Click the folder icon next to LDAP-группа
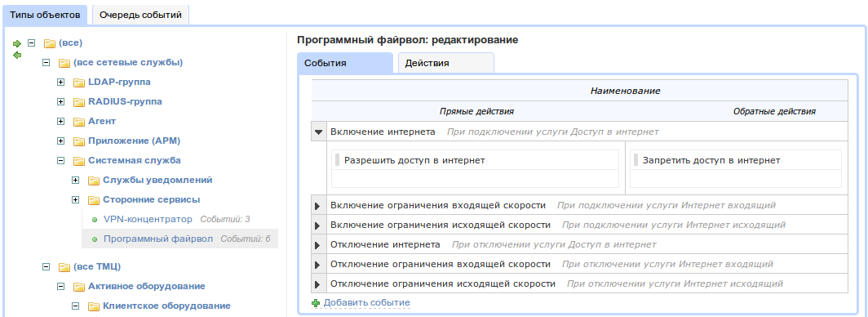 [78, 83]
